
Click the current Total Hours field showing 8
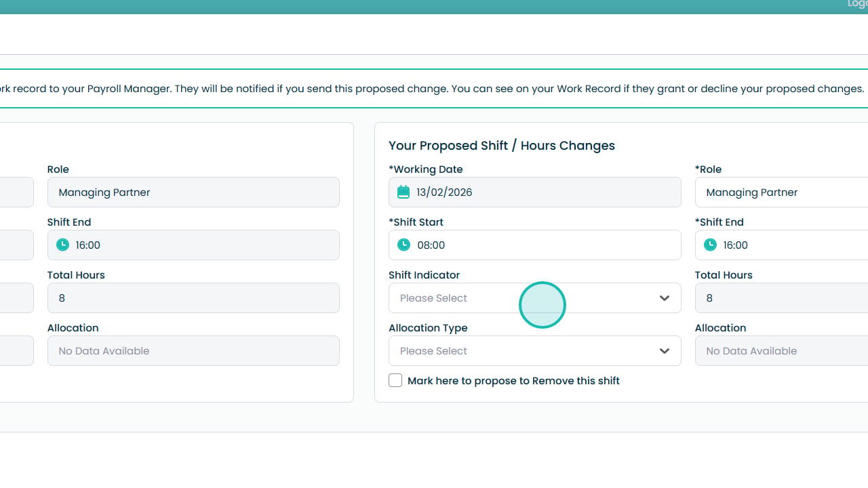pyautogui.click(x=193, y=298)
